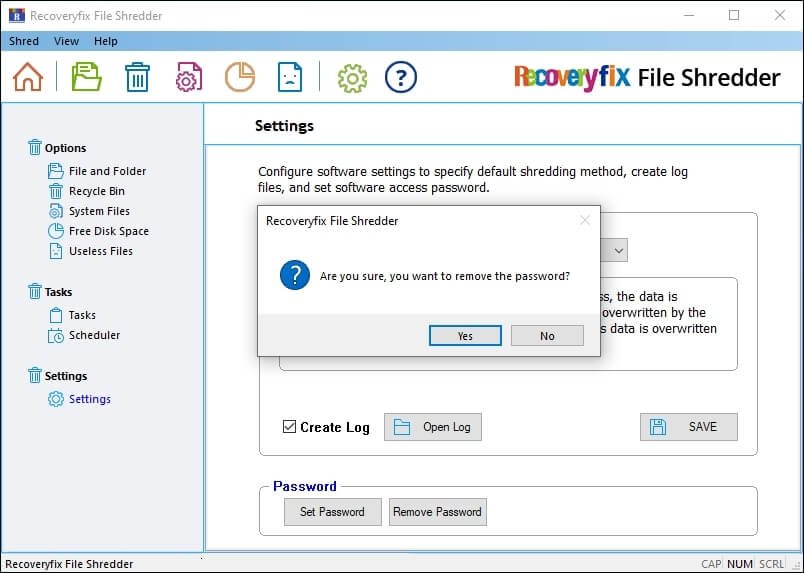
Task: Toggle the Create Log checkbox
Action: [x=290, y=427]
